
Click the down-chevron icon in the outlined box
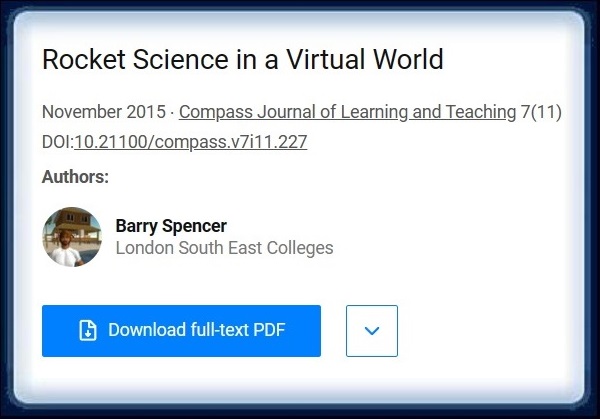click(372, 331)
